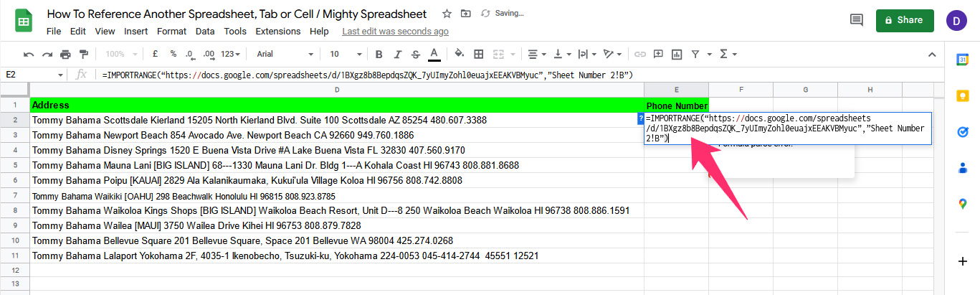
Task: Insert a link
Action: pos(639,54)
